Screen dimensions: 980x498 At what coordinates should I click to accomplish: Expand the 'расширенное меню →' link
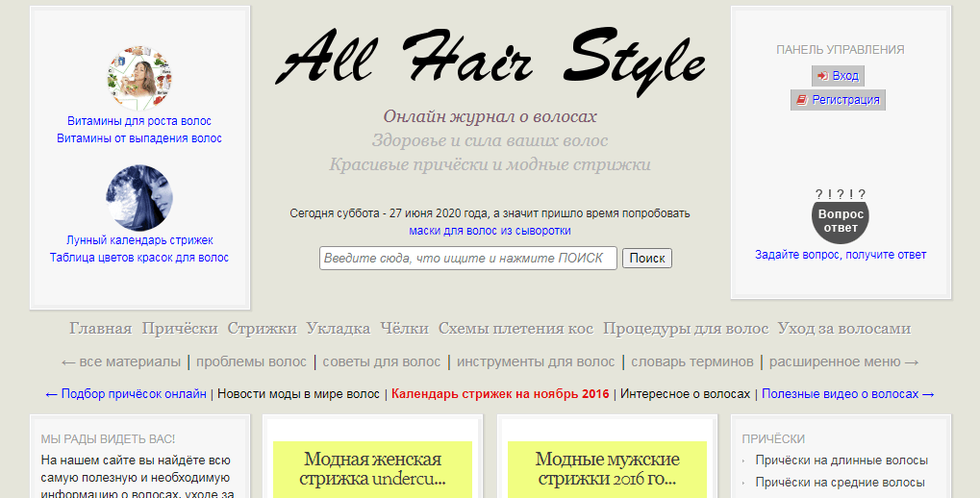pos(843,362)
